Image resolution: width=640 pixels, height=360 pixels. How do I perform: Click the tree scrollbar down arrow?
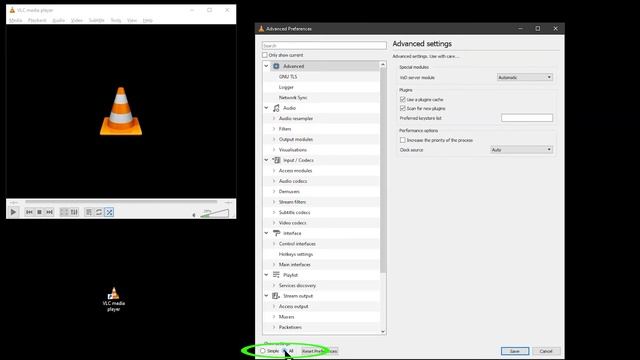coord(383,331)
